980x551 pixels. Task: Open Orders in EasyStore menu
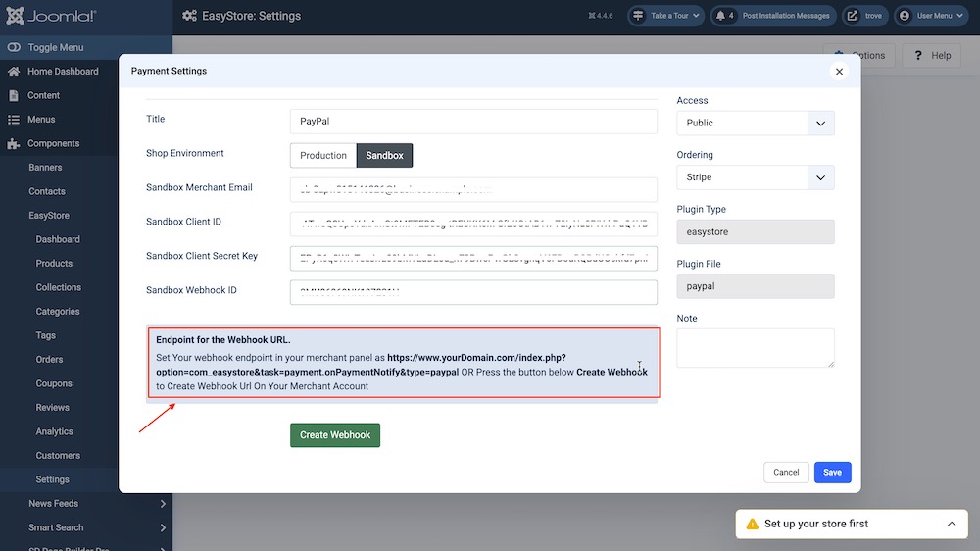pyautogui.click(x=49, y=360)
